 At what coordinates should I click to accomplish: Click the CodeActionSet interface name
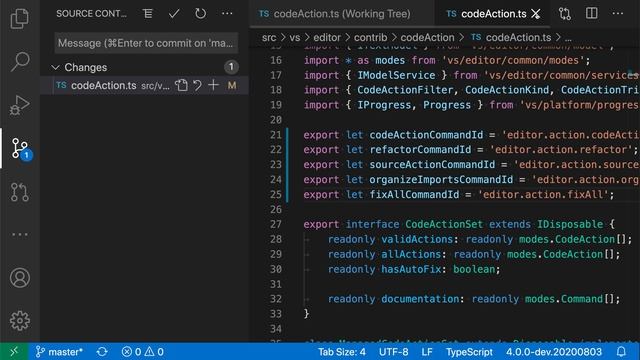pos(444,224)
